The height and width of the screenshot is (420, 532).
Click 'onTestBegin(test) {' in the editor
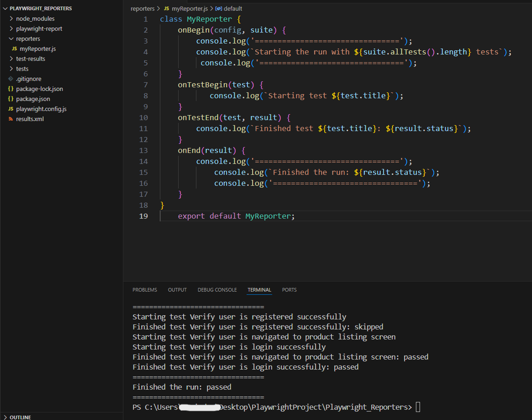tap(221, 85)
